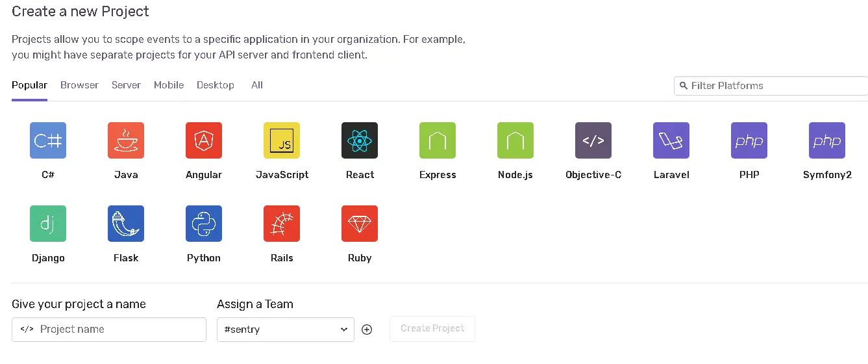The width and height of the screenshot is (868, 364).
Task: Select the PHP platform icon
Action: (749, 140)
